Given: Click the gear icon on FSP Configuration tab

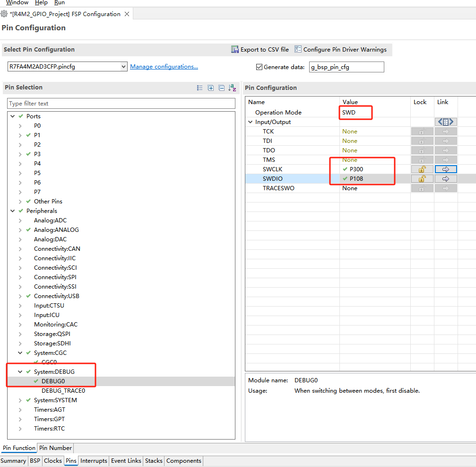Looking at the screenshot, I should [x=4, y=14].
